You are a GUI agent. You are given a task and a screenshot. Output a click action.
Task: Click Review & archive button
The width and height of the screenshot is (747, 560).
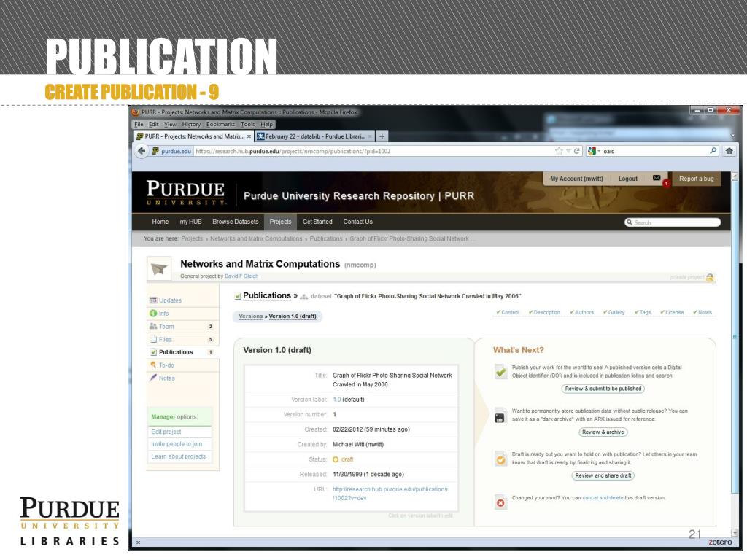tap(603, 432)
